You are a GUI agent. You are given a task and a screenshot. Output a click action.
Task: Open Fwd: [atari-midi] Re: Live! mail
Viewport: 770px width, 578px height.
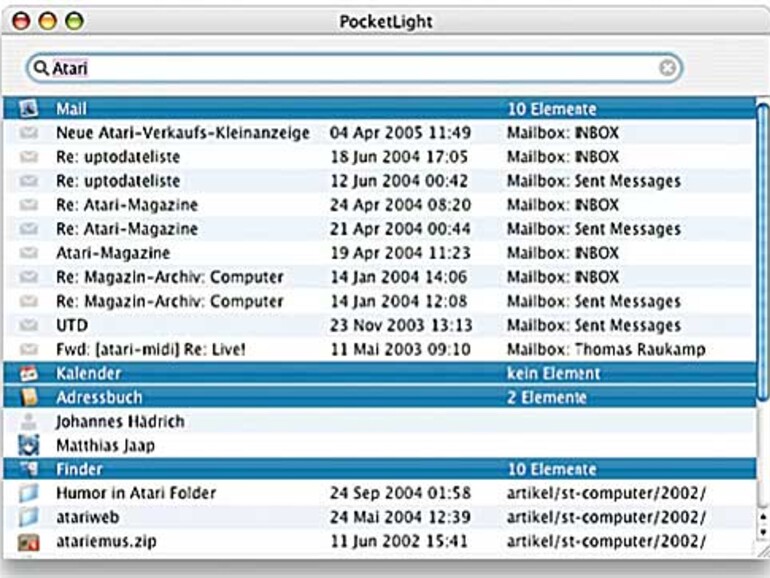click(150, 349)
